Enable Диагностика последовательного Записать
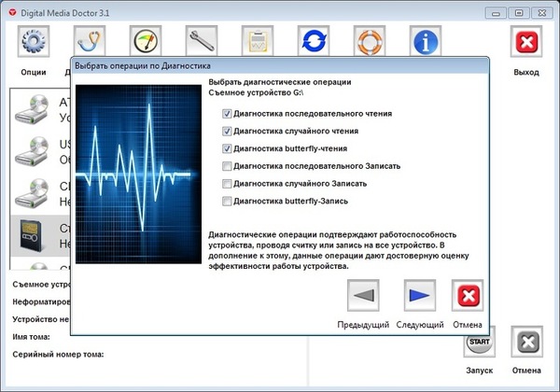The image size is (560, 392). pos(227,166)
